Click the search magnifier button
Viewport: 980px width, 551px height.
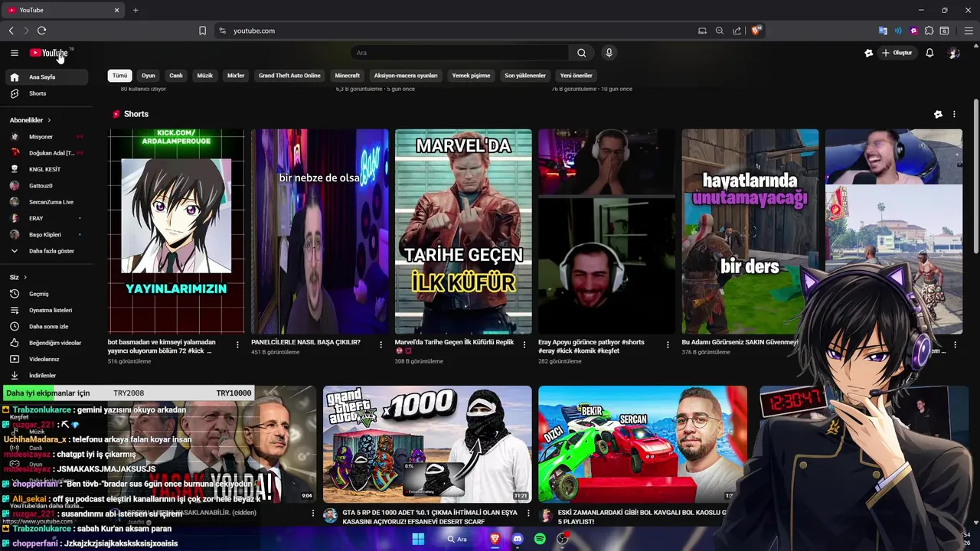pyautogui.click(x=581, y=53)
